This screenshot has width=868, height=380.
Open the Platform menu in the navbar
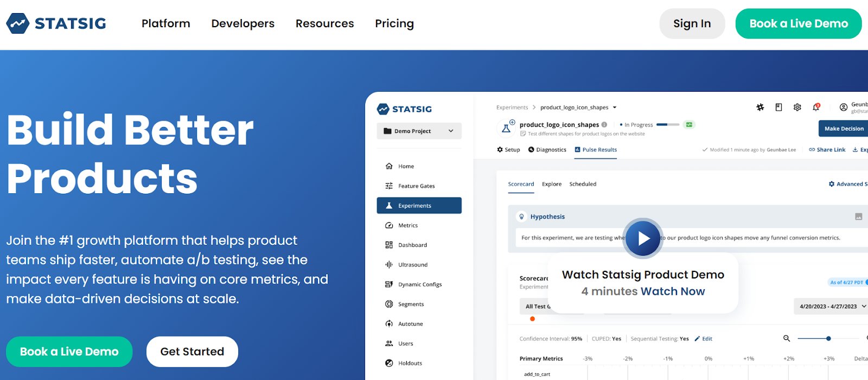pos(165,23)
